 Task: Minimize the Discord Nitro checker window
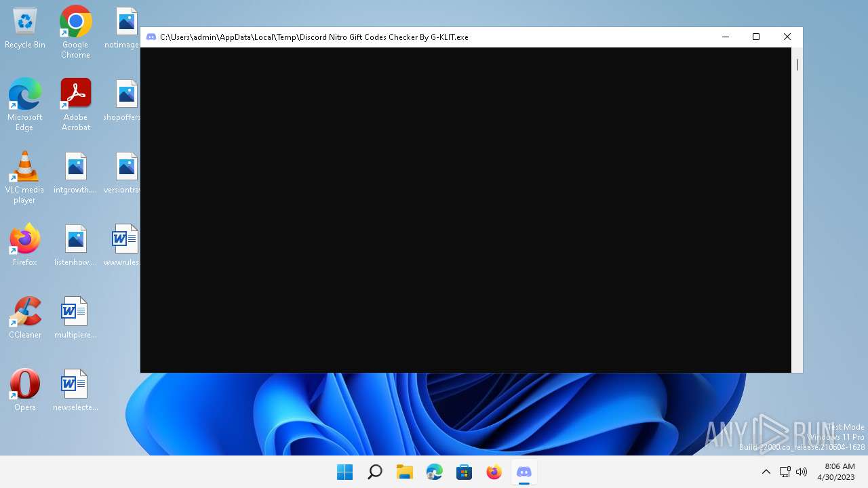coord(726,37)
